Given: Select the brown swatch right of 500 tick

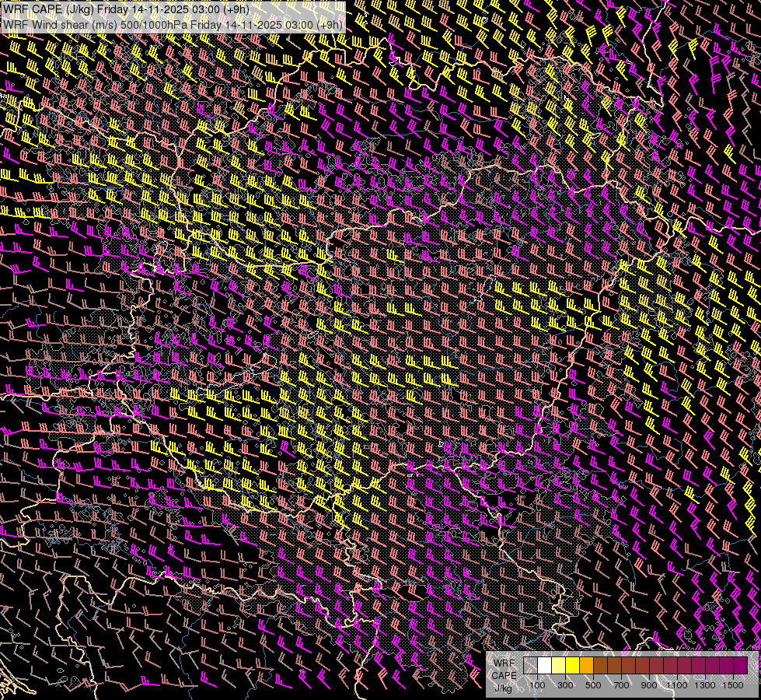Looking at the screenshot, I should click(600, 666).
